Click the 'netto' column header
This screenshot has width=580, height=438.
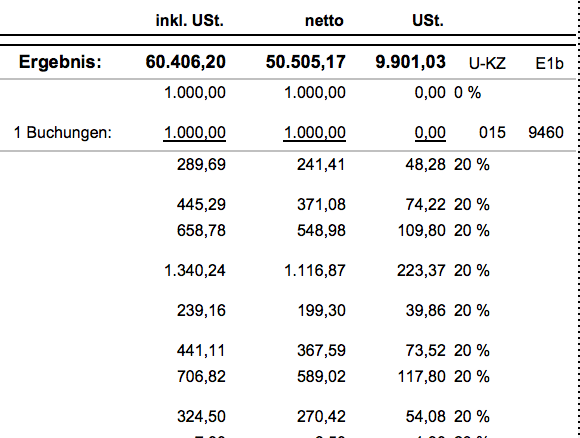[324, 21]
